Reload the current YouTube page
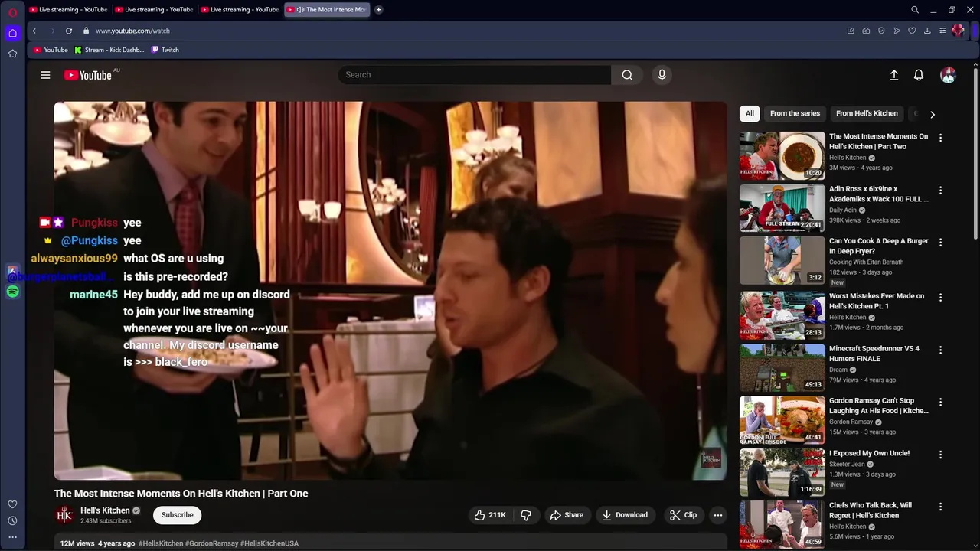The width and height of the screenshot is (980, 551). pos(68,31)
